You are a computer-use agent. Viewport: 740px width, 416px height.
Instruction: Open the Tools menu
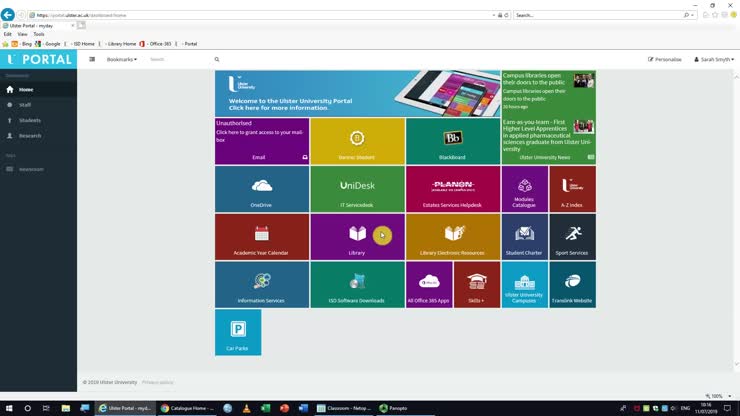pos(39,34)
